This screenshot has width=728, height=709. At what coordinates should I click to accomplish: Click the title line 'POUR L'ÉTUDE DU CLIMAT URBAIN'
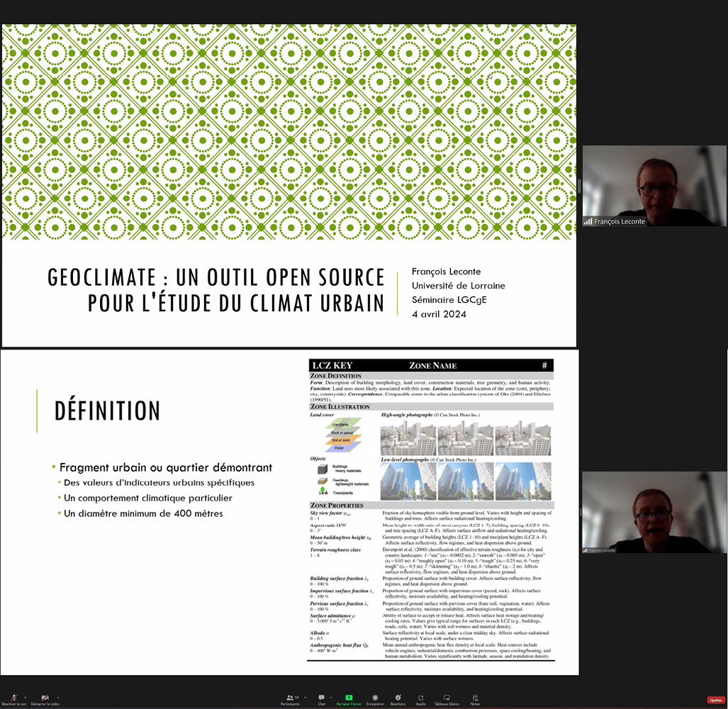[236, 303]
